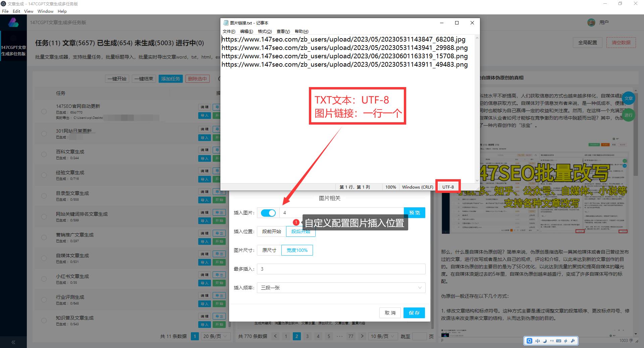Select radio for 目录型文章生成 task
This screenshot has width=644, height=348.
pos(44,196)
